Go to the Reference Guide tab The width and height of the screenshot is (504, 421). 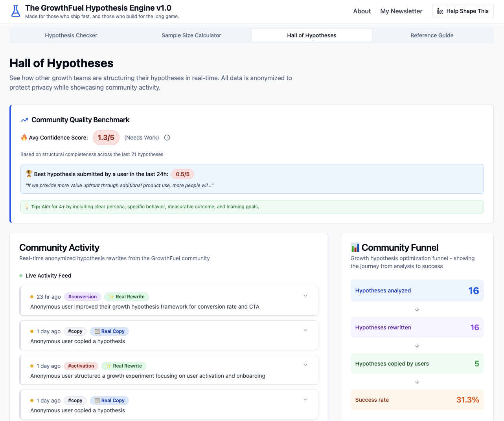(432, 35)
